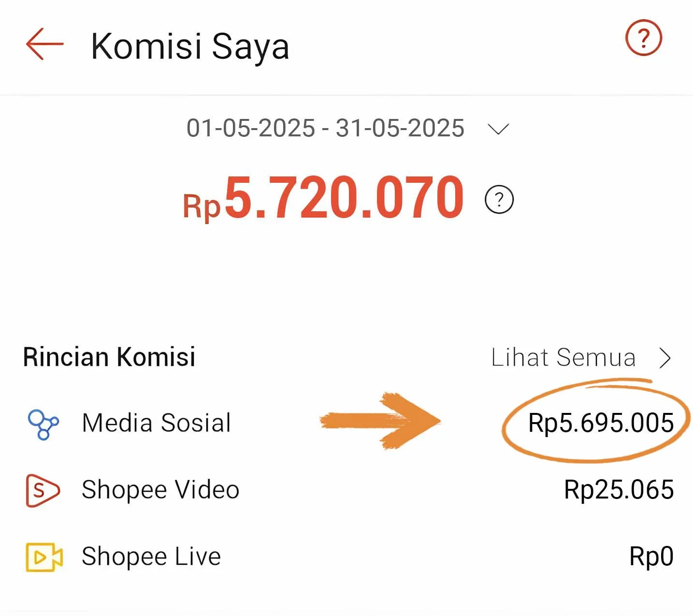
Task: Tap the Shopee Live camera icon
Action: [x=43, y=557]
